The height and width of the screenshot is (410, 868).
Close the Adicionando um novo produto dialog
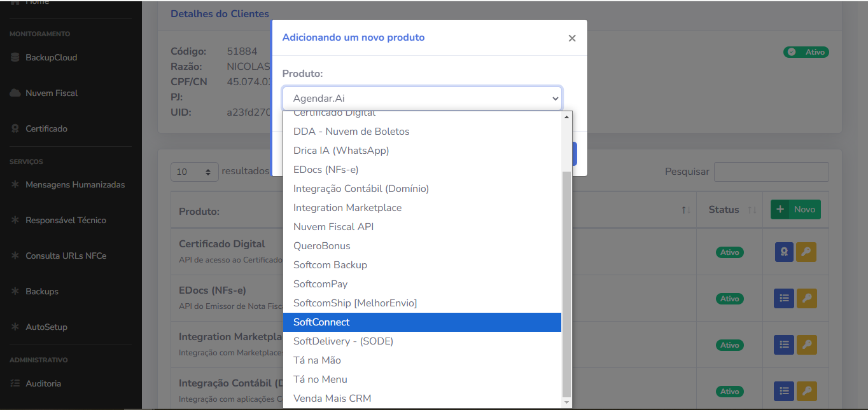point(571,38)
